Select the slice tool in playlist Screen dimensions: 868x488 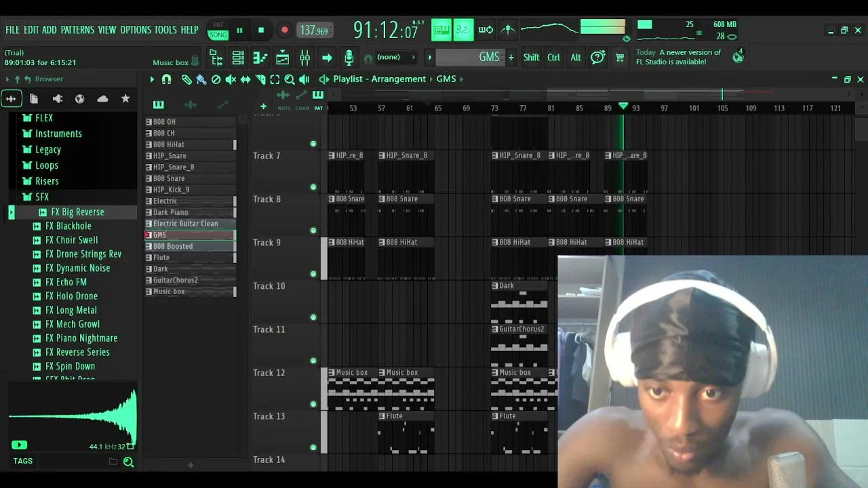click(x=260, y=79)
